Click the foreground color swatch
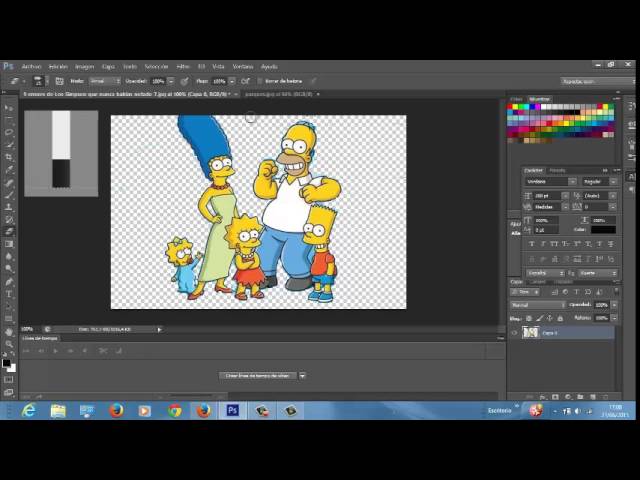 (x=7, y=363)
